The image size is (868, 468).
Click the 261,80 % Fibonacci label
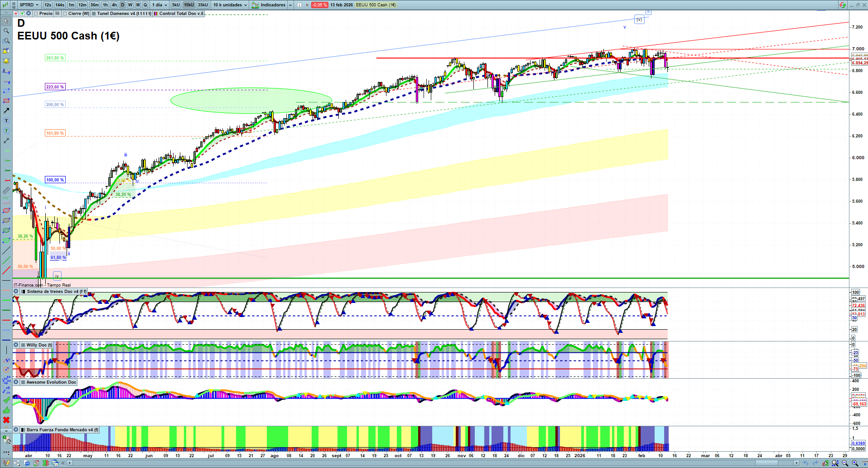pos(55,58)
